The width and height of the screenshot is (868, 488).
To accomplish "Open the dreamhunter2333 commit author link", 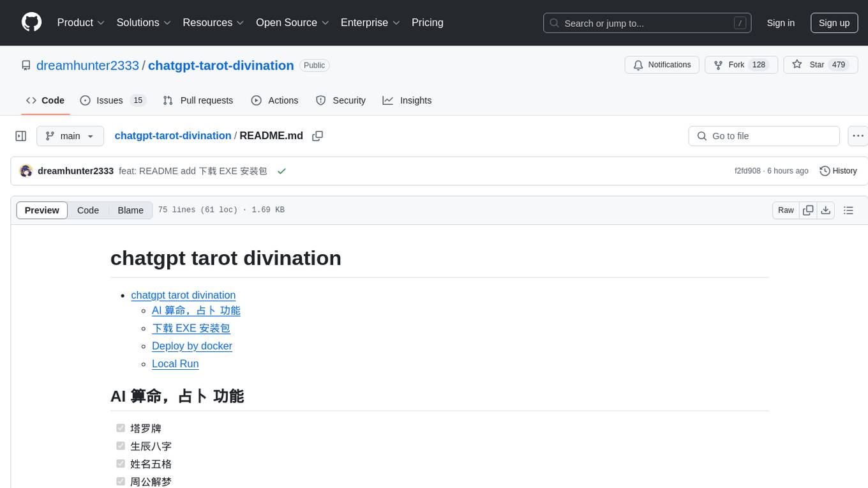I will [75, 171].
